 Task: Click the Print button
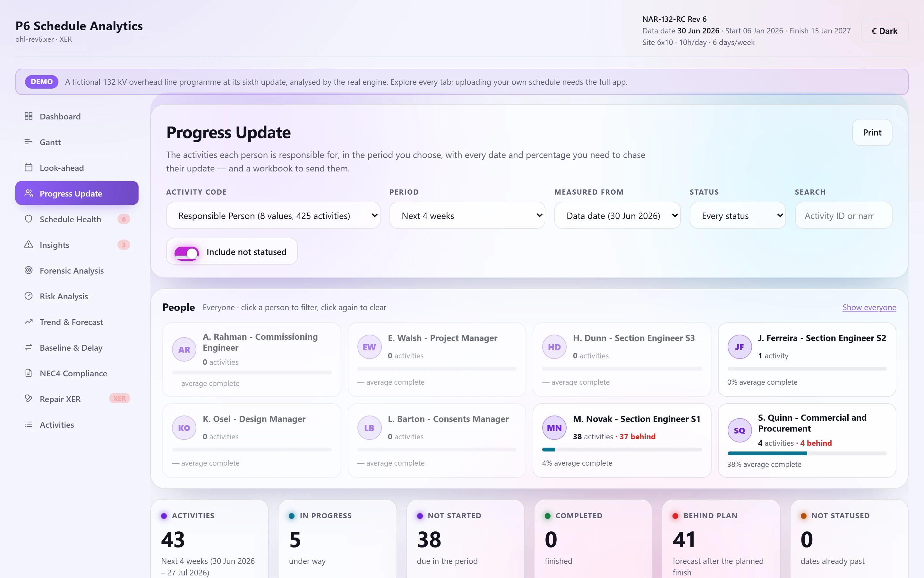point(872,132)
